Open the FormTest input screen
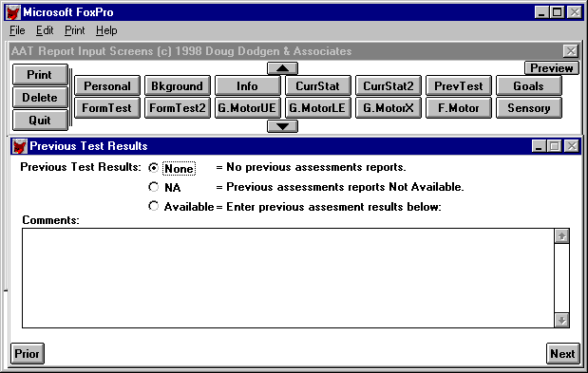 pyautogui.click(x=107, y=108)
